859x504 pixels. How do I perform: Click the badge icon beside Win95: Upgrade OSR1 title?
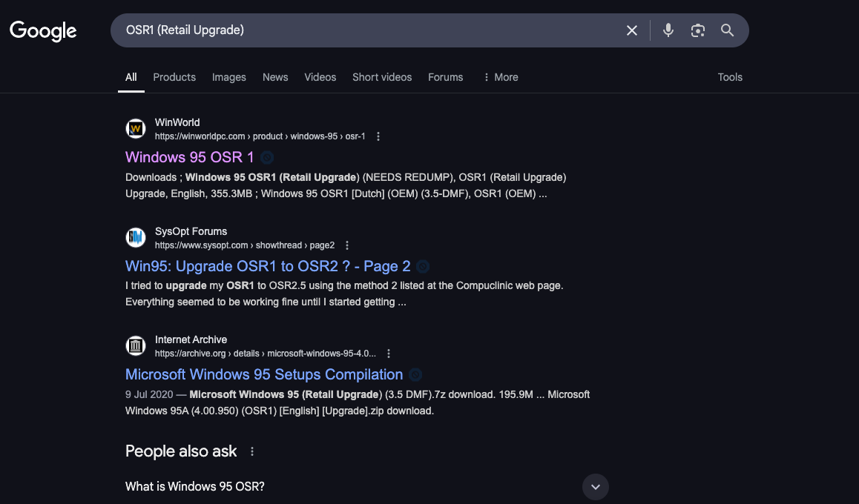(x=422, y=267)
